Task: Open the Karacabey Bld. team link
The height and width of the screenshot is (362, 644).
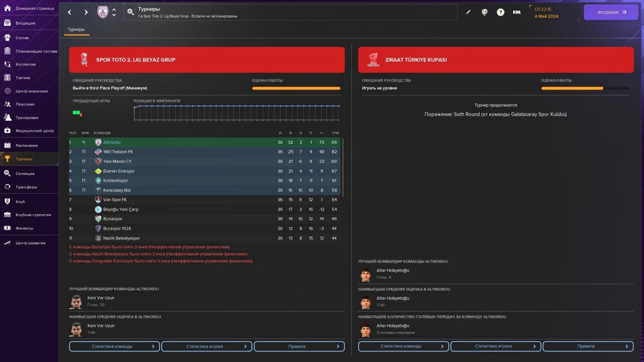Action: point(117,190)
